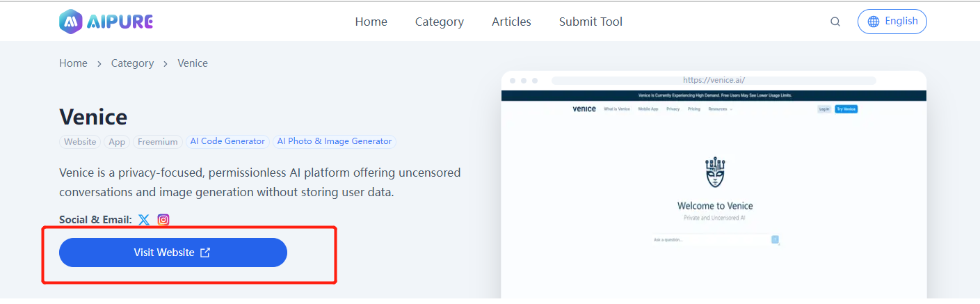
Task: Click the AIPURE logo
Action: pos(106,22)
